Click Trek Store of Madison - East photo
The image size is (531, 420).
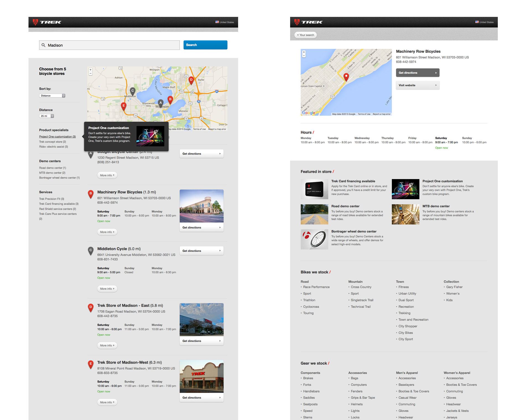point(202,320)
